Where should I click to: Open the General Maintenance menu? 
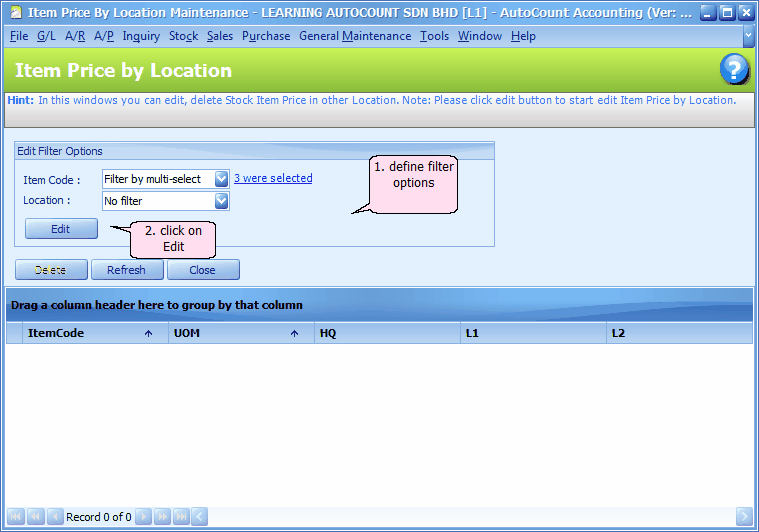pyautogui.click(x=354, y=36)
